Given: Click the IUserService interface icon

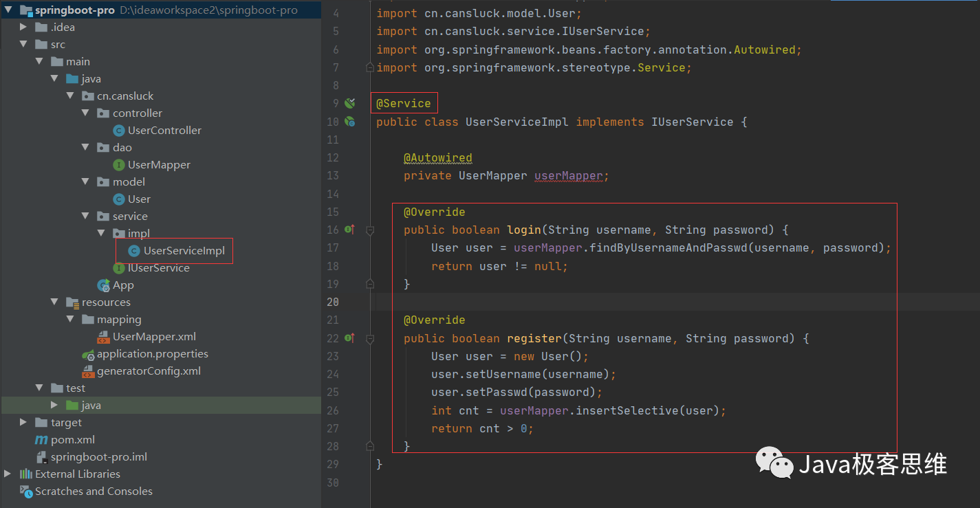Looking at the screenshot, I should (119, 268).
